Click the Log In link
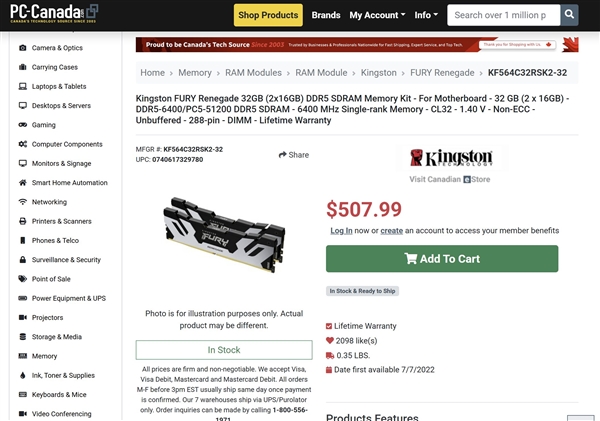This screenshot has width=600, height=421. (341, 231)
